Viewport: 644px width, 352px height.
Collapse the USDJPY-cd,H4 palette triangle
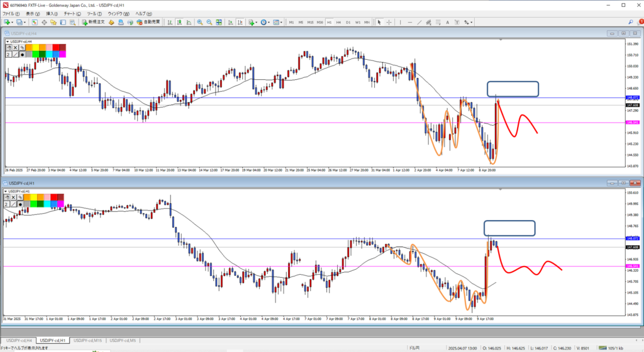pos(8,41)
